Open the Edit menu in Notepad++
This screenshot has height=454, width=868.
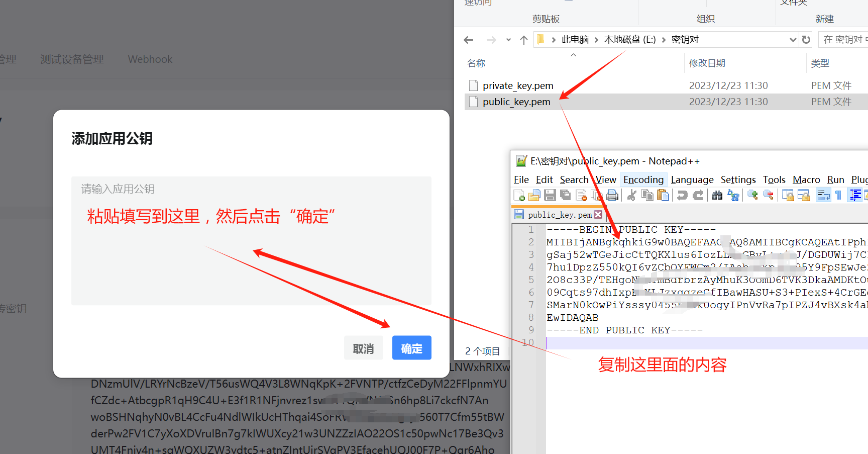click(x=545, y=180)
